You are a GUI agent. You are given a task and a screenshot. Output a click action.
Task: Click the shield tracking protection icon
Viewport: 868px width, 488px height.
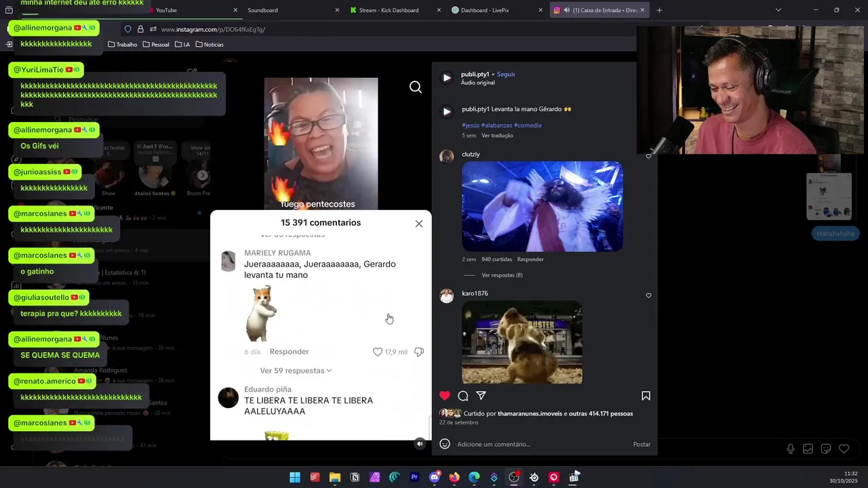(127, 29)
